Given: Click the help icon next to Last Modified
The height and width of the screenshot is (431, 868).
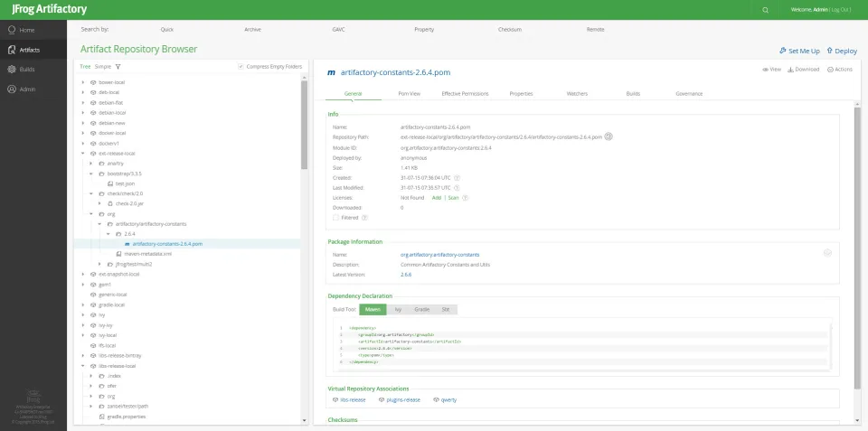Looking at the screenshot, I should (x=458, y=188).
